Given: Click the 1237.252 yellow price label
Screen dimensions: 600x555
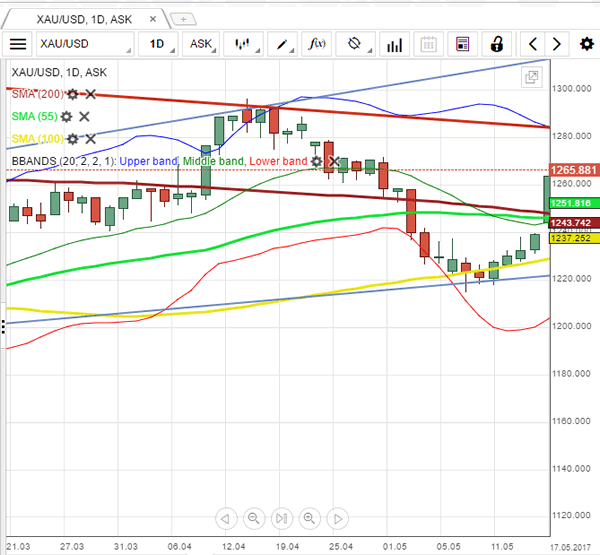Looking at the screenshot, I should coord(574,238).
